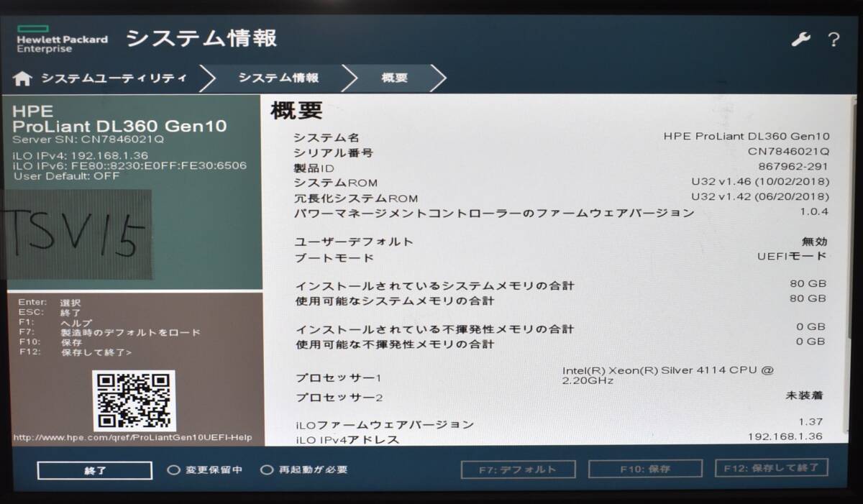Click the 終了 button
The width and height of the screenshot is (863, 504).
point(95,470)
